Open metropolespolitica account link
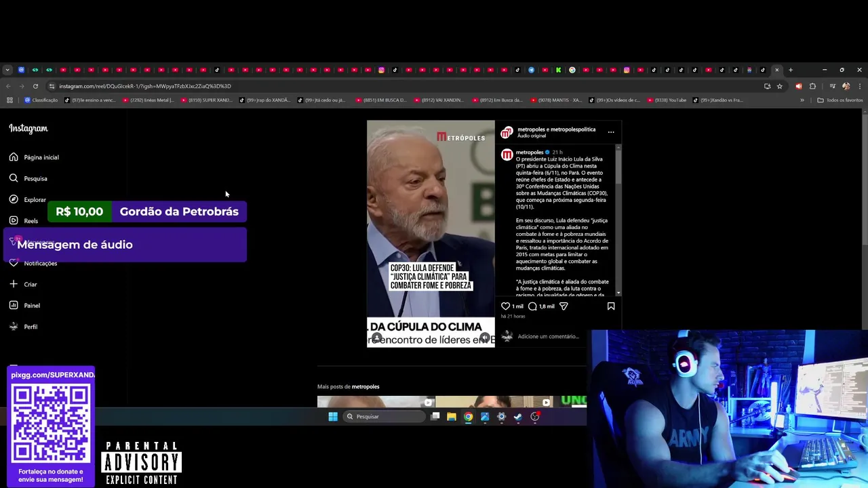Image resolution: width=868 pixels, height=488 pixels. pyautogui.click(x=573, y=129)
